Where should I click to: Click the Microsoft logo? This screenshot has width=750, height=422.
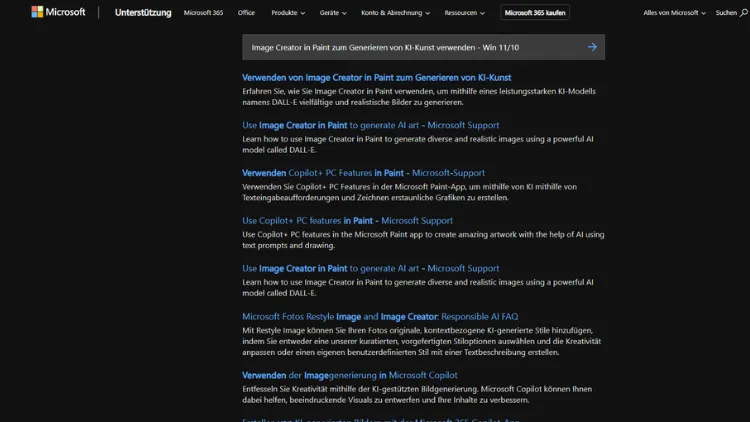click(x=58, y=12)
